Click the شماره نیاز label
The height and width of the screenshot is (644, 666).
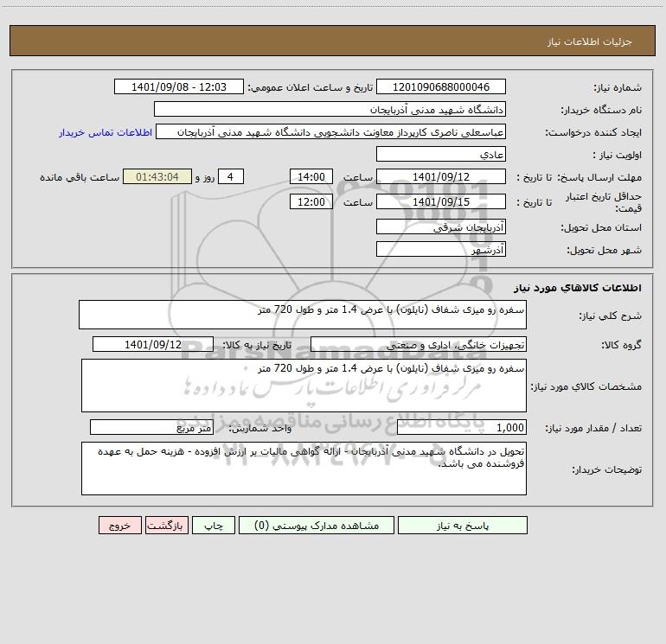coord(618,87)
